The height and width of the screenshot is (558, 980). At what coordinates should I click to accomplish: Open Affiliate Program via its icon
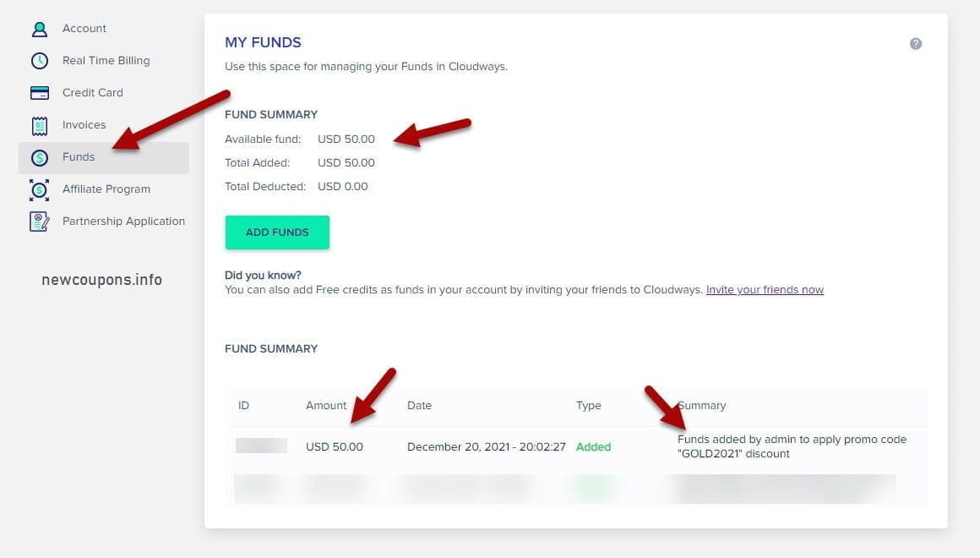click(41, 189)
